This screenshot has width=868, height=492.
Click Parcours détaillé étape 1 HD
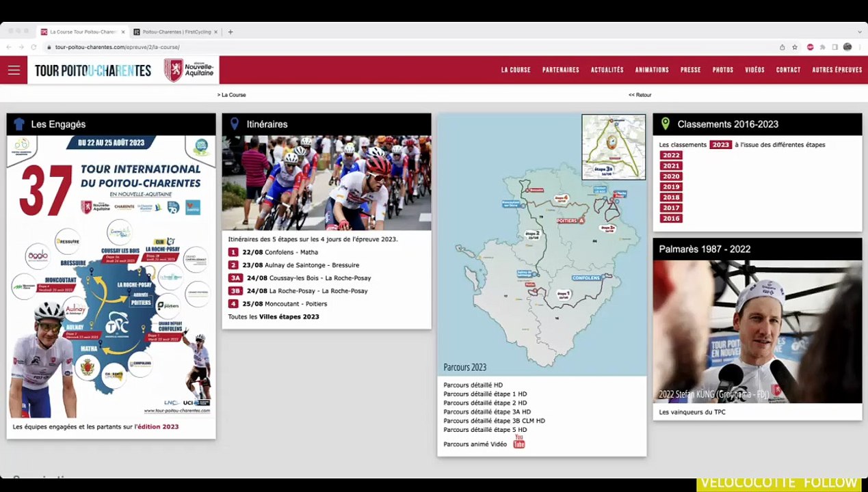pyautogui.click(x=485, y=394)
